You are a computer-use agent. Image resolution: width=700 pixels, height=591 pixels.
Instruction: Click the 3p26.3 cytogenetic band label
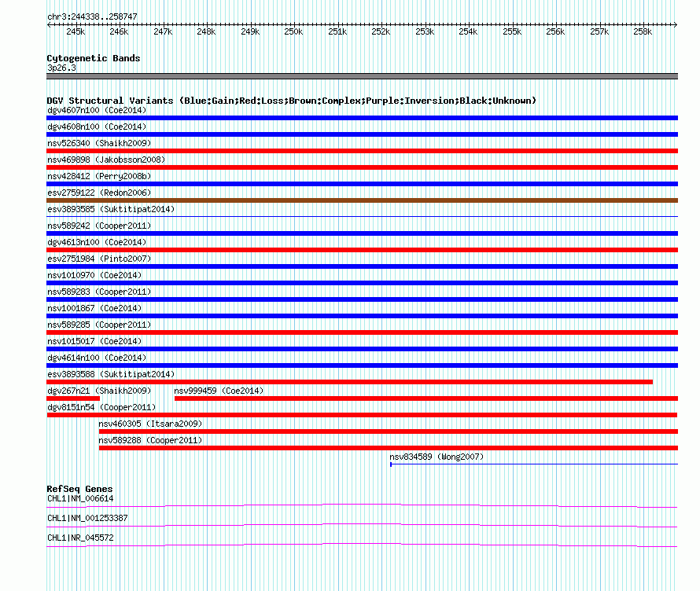[x=61, y=68]
